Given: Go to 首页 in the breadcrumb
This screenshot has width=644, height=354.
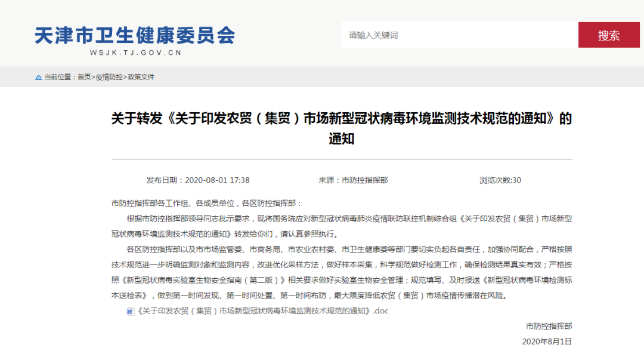Looking at the screenshot, I should coord(84,77).
